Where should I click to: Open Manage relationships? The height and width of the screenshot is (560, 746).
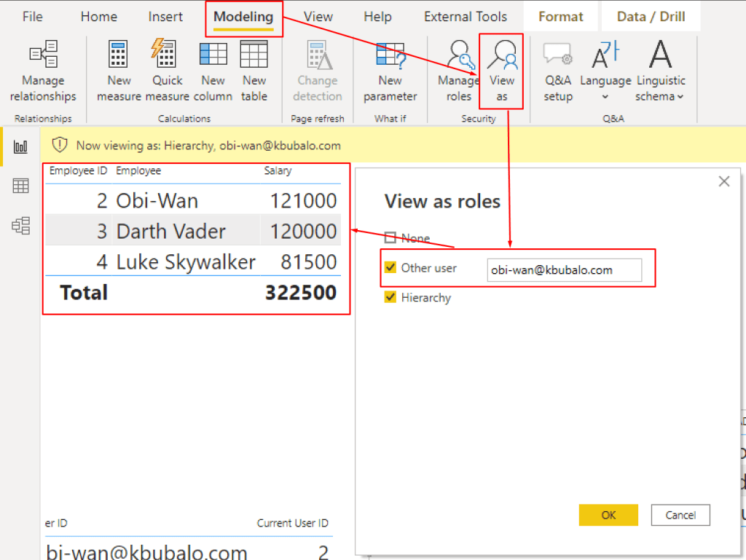[x=43, y=71]
